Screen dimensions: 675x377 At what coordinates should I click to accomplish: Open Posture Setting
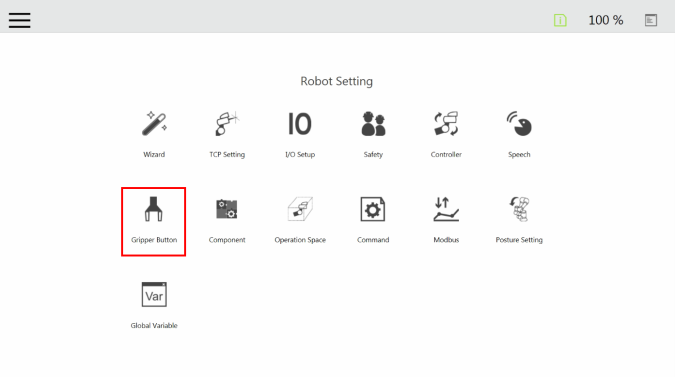click(519, 209)
